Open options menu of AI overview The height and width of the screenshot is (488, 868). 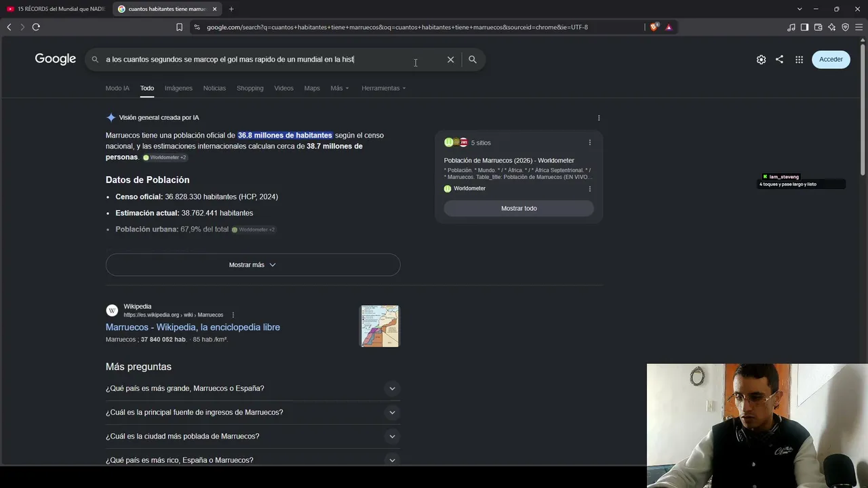click(599, 118)
